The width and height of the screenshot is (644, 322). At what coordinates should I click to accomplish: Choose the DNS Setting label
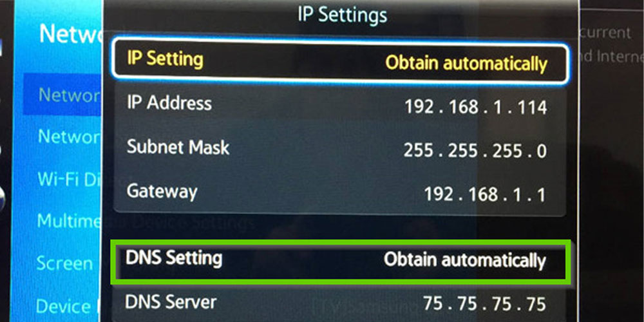[174, 258]
